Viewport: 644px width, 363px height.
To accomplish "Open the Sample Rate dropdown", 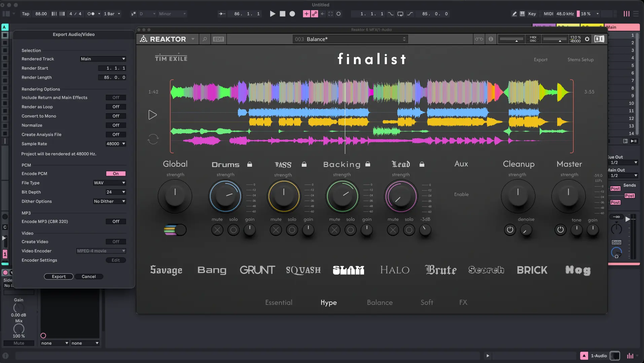I will pyautogui.click(x=116, y=144).
